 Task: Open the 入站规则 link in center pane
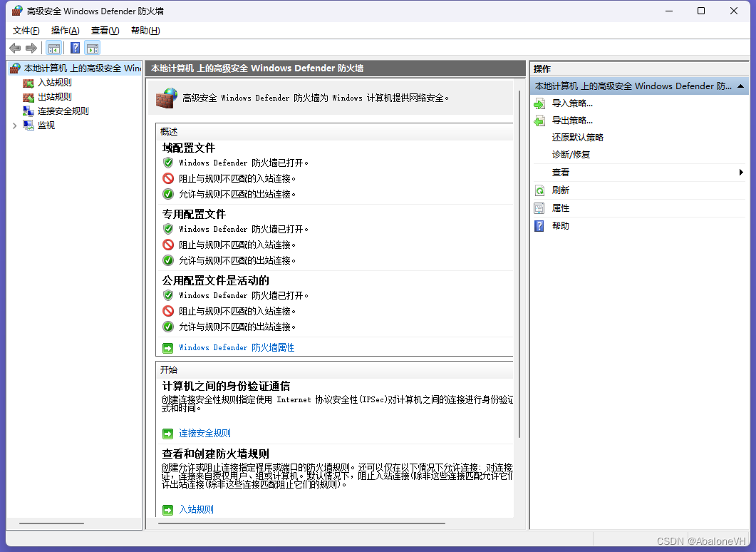point(196,509)
